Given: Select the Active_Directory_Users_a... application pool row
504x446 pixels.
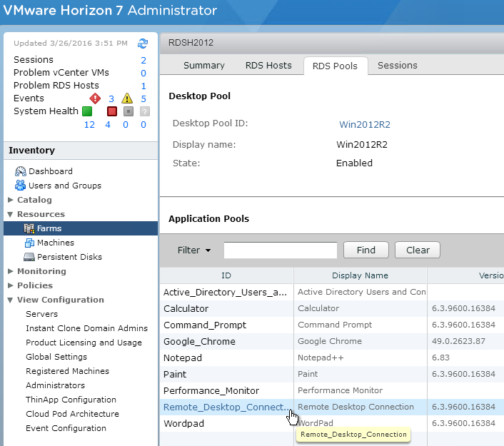Looking at the screenshot, I should 332,292.
